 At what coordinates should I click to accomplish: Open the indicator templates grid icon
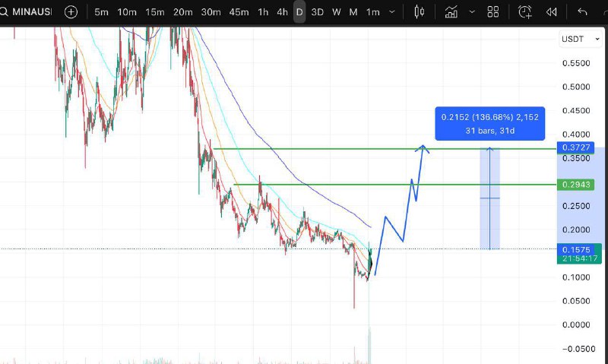point(492,12)
